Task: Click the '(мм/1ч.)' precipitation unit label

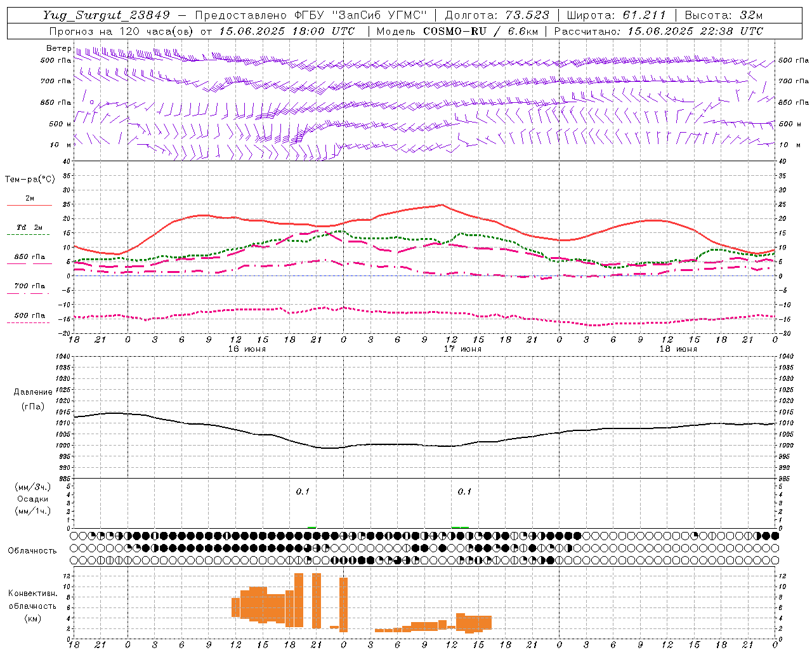Action: (x=32, y=511)
